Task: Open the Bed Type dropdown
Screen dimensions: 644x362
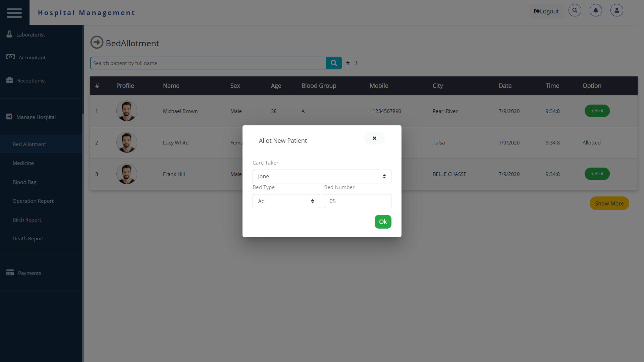Action: (286, 201)
